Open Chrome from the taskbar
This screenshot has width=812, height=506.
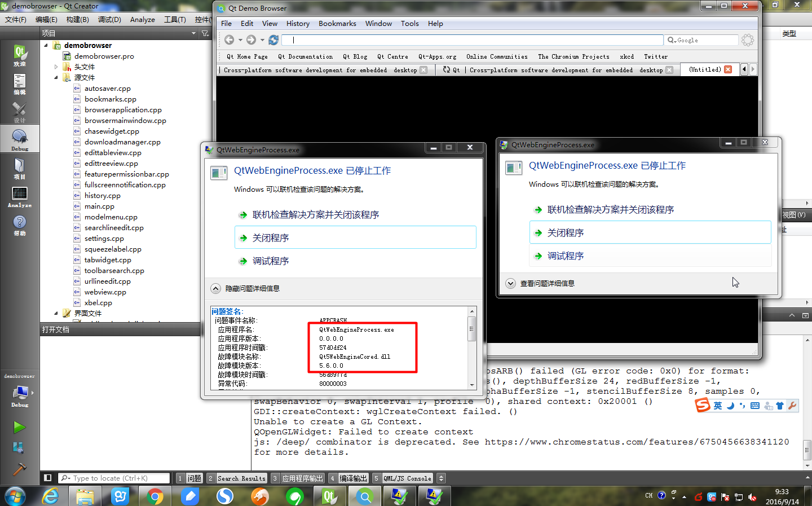(x=155, y=496)
